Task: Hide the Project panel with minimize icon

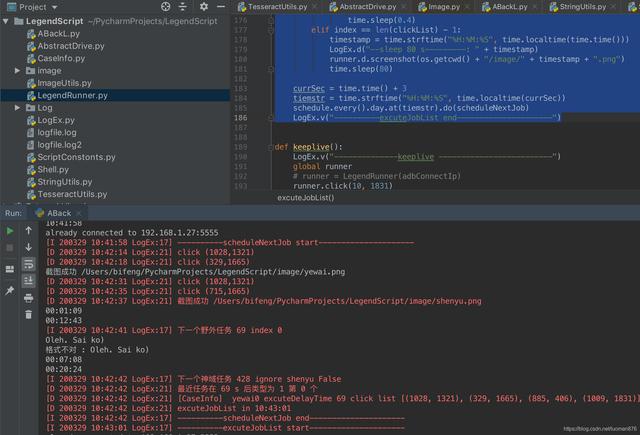Action: pyautogui.click(x=221, y=7)
